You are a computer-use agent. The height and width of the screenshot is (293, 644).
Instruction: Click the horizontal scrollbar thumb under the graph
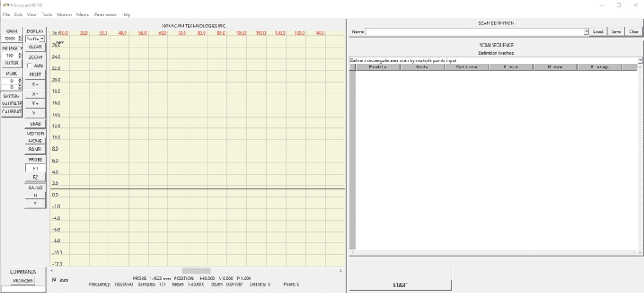pyautogui.click(x=196, y=270)
